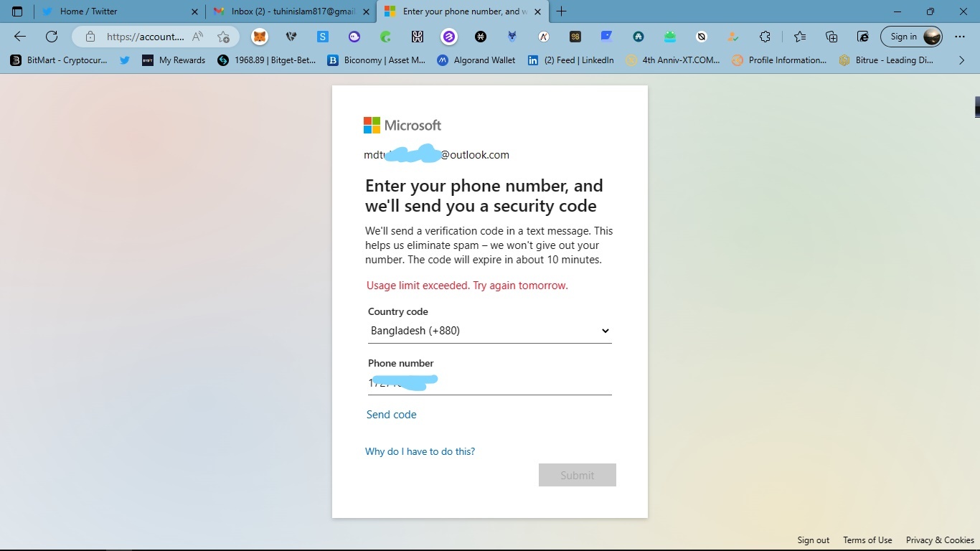Image resolution: width=980 pixels, height=551 pixels.
Task: Open the 4th Anniv-XT.COM bookmark
Action: (x=673, y=60)
